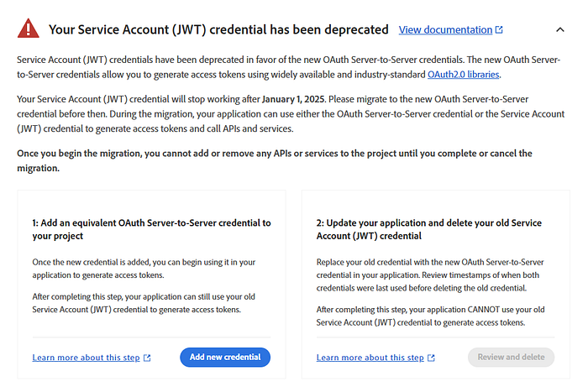Click the step 2 Update your application heading
Screen dimensions: 588x392
[x=428, y=229]
